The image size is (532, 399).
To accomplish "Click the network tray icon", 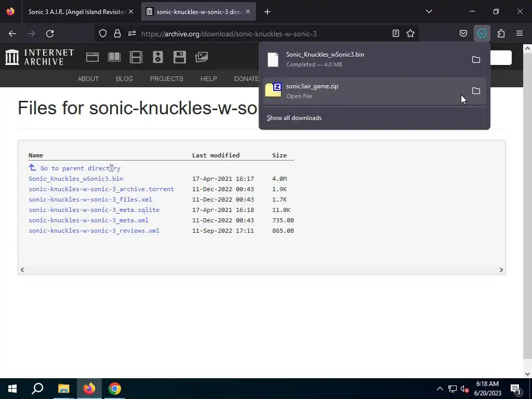I will (x=453, y=389).
